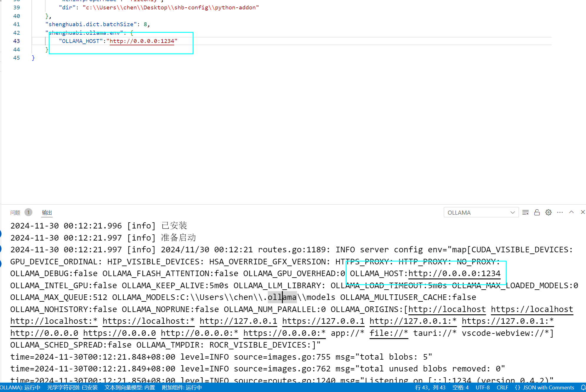Switch to the 输出 tab

[x=47, y=212]
